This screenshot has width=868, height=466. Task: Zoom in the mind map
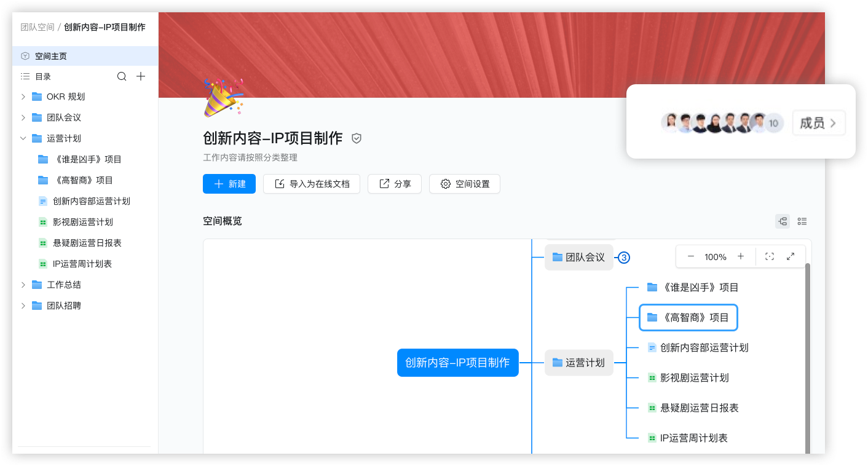pyautogui.click(x=741, y=256)
